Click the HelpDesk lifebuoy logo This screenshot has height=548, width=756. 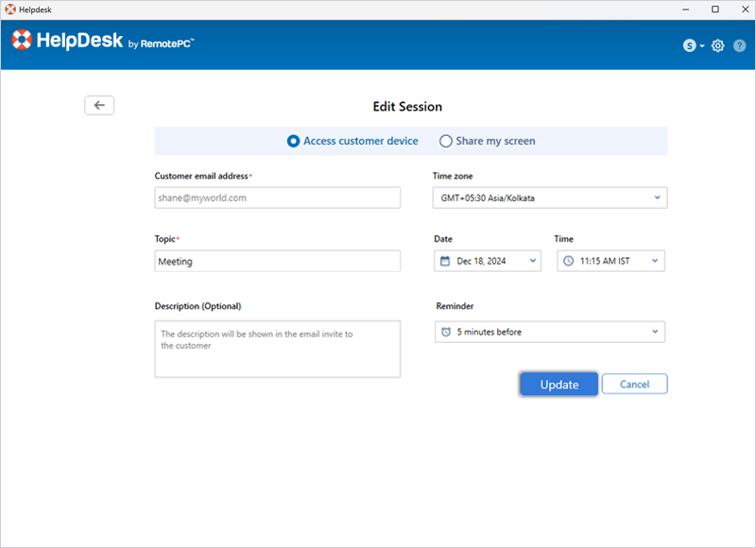(x=23, y=41)
